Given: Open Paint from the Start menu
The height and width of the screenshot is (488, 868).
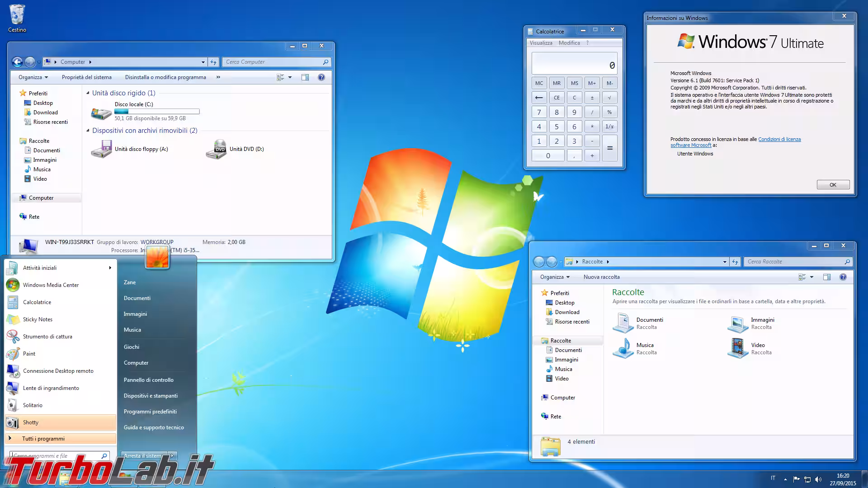Looking at the screenshot, I should coord(28,354).
